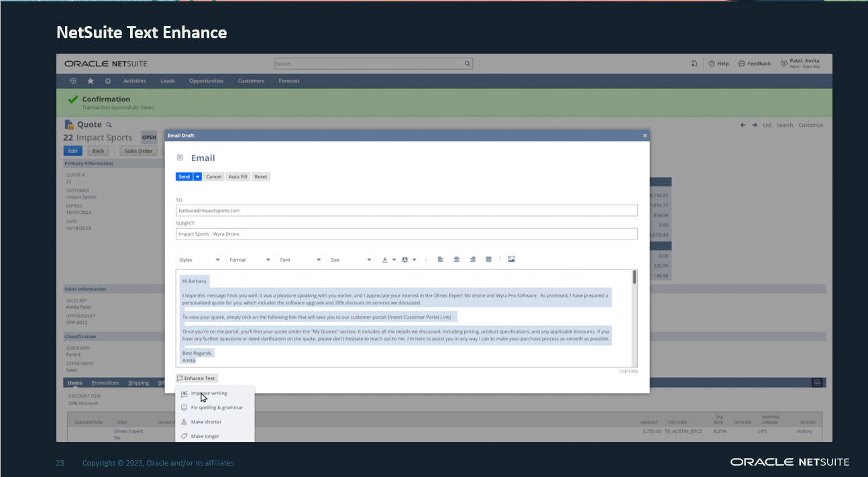Center align the email text
This screenshot has width=868, height=477.
(457, 259)
